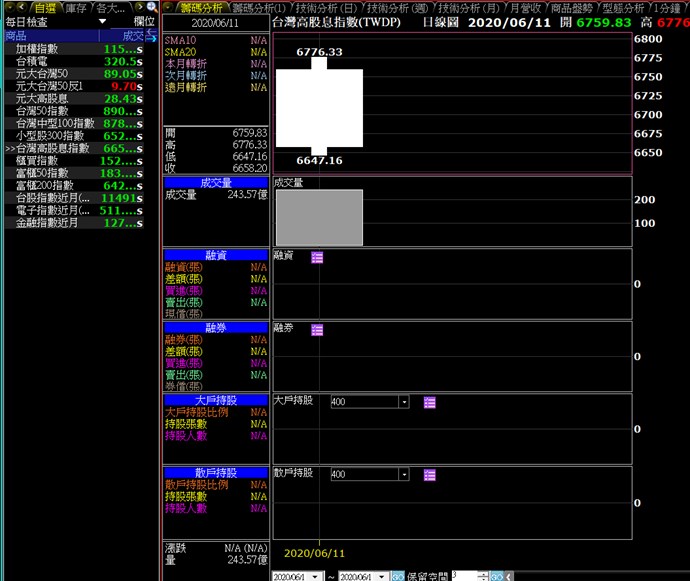
Task: Open the 散戶持股 400 combo box
Action: (404, 474)
